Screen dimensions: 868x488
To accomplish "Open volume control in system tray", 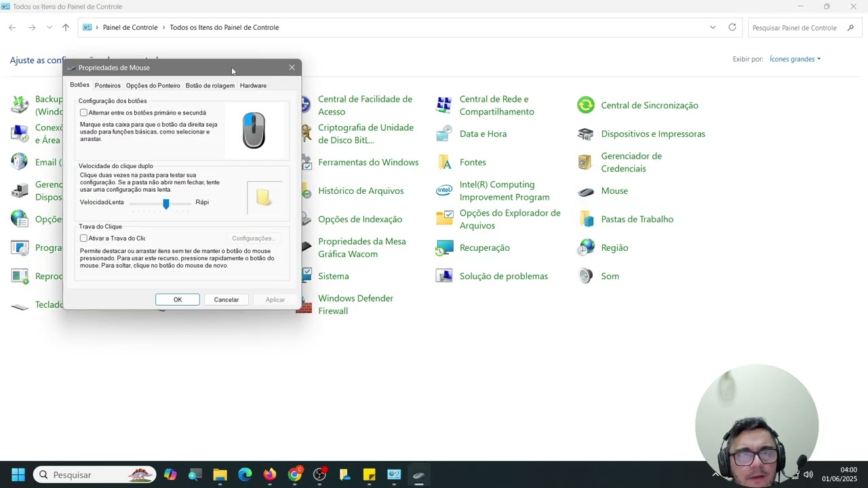I will click(x=808, y=474).
